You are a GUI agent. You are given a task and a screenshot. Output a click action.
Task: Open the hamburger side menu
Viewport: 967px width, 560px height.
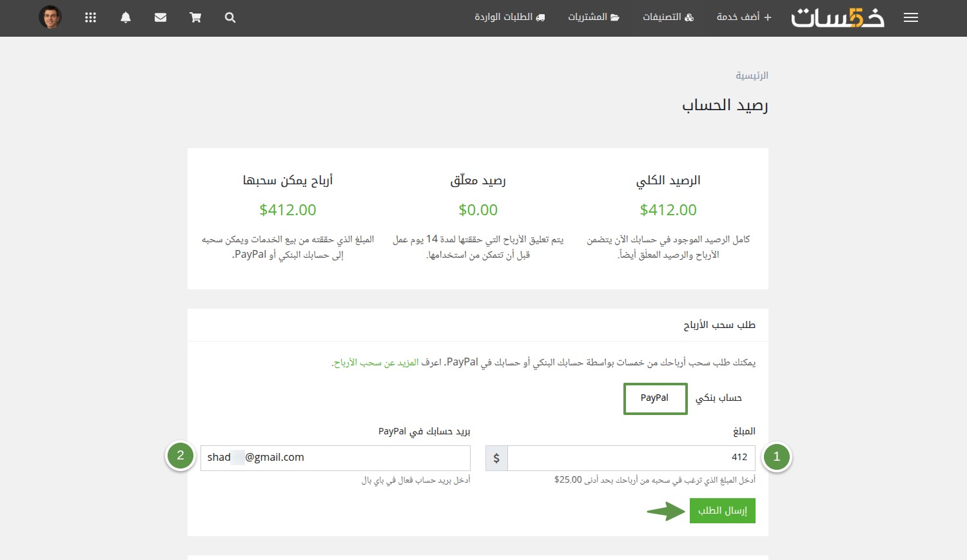click(x=910, y=18)
